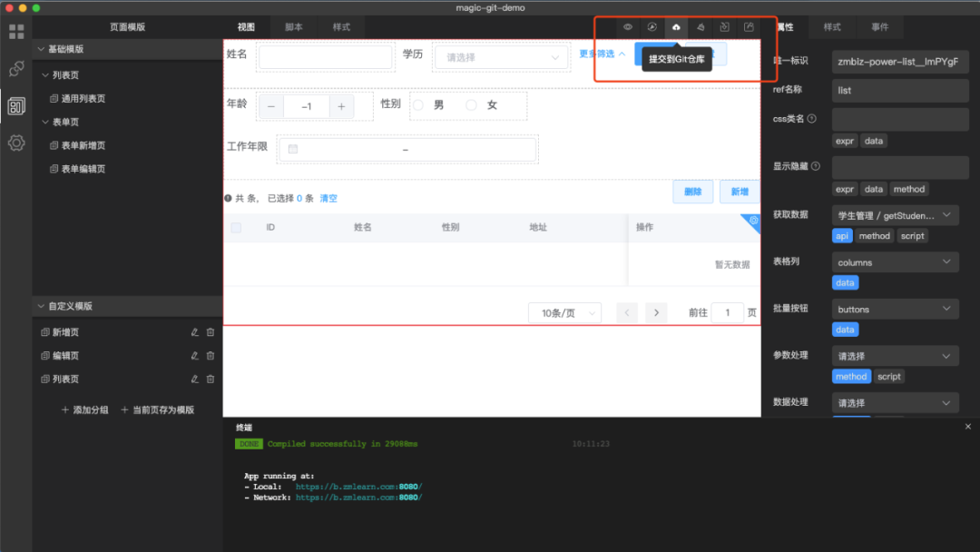Toggle the api option under 获取数据
Screen dimensions: 980x552
coord(842,236)
